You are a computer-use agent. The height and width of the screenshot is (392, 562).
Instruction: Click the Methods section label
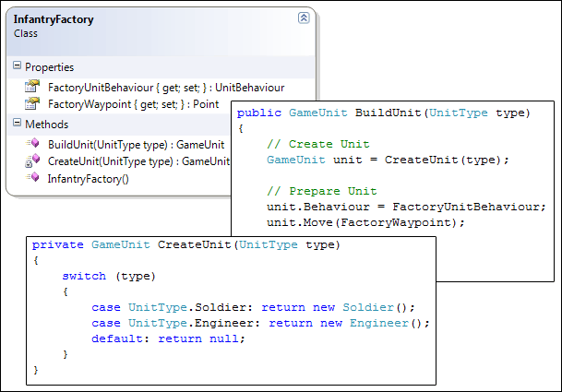(x=46, y=125)
